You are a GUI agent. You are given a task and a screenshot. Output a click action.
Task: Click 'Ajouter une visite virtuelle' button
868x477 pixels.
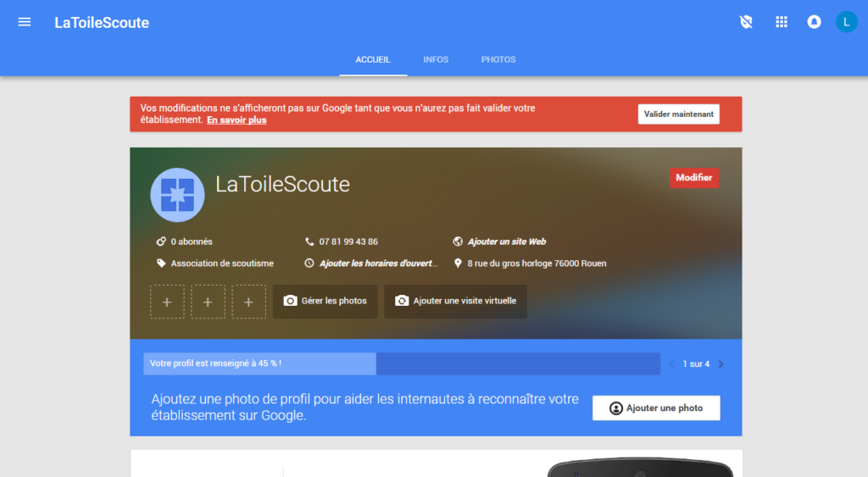click(455, 301)
